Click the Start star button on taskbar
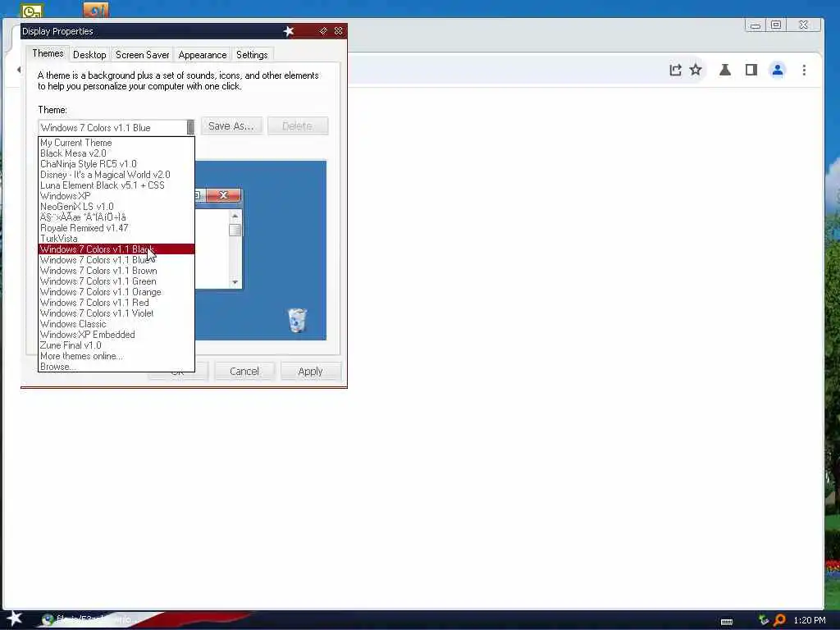 [13, 619]
